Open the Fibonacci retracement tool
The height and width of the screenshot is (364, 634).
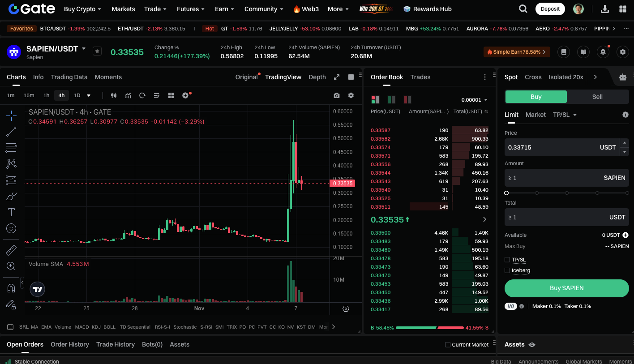pyautogui.click(x=11, y=148)
